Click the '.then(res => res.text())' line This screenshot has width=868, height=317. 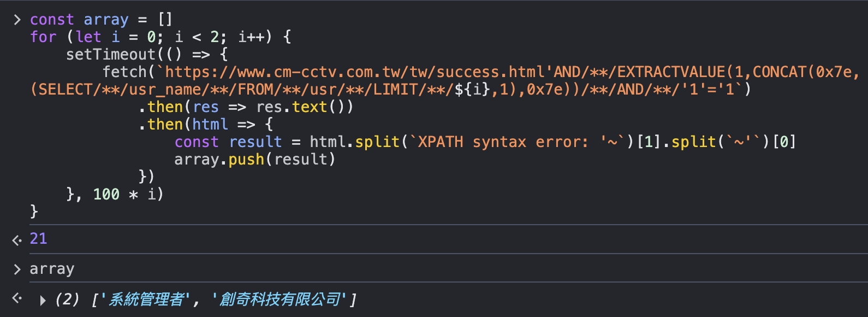(246, 107)
